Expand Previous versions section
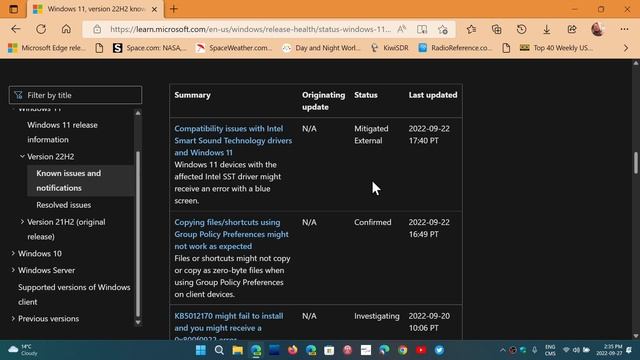Screen dimensions: 640x360 pos(13,318)
